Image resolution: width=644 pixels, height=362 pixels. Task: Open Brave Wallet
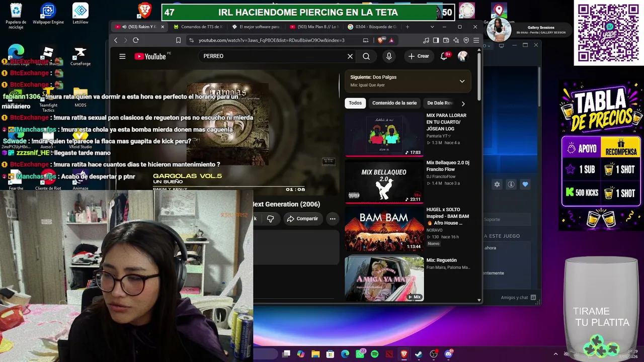(x=446, y=40)
